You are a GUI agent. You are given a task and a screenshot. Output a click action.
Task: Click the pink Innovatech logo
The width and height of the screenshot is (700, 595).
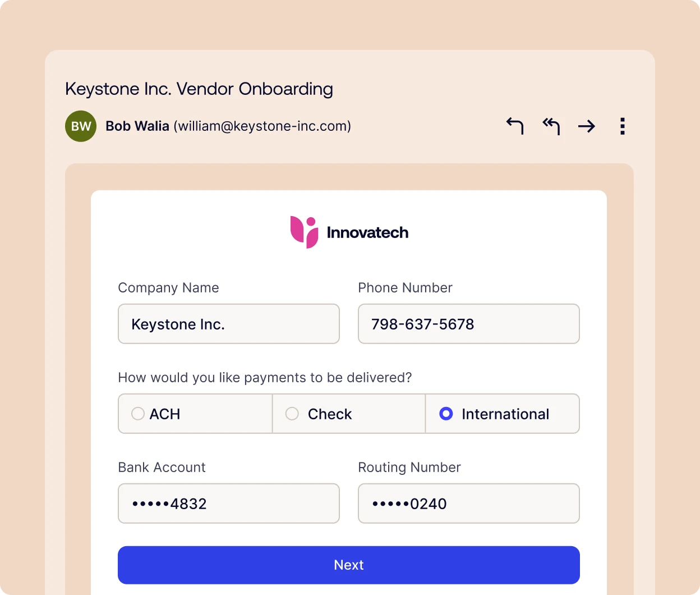[304, 232]
